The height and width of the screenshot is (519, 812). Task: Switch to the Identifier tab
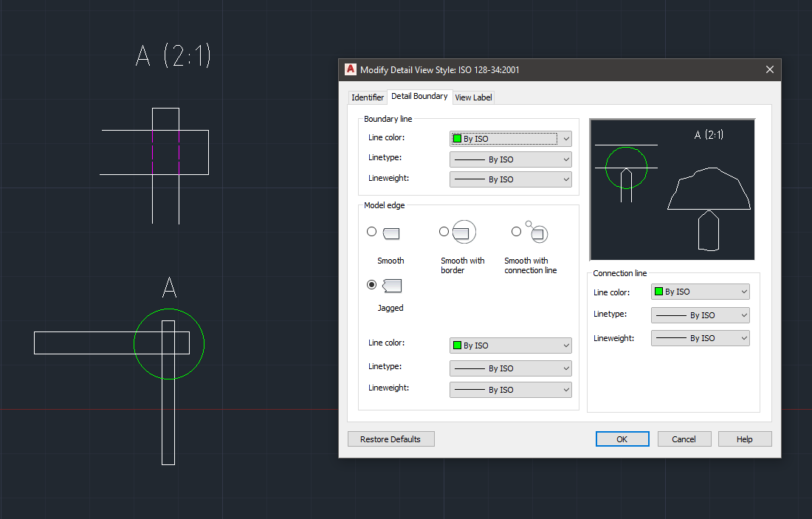(x=368, y=97)
